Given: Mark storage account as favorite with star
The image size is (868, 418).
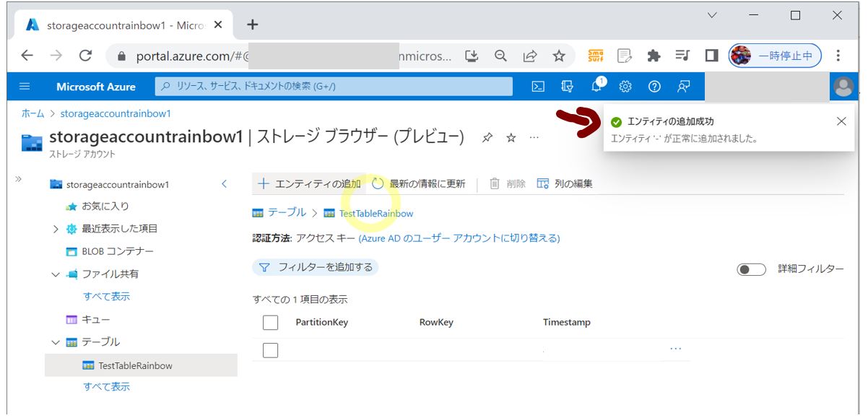Looking at the screenshot, I should point(511,137).
